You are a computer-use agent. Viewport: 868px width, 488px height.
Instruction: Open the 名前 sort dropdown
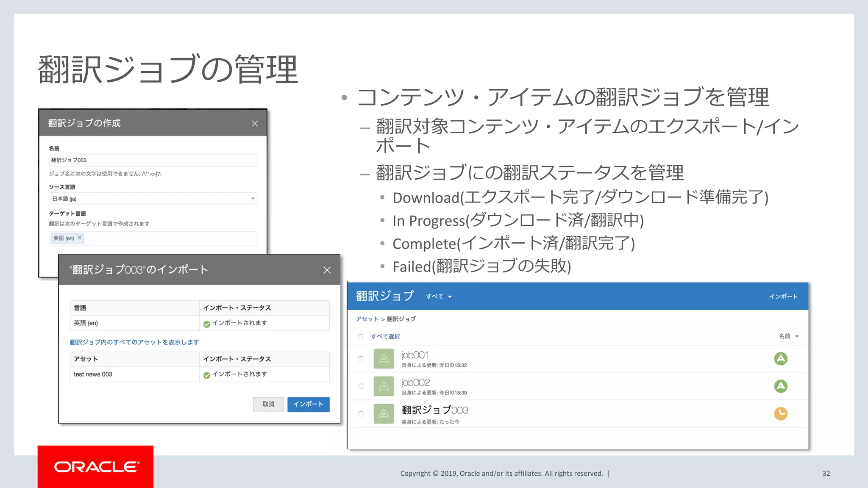tap(789, 336)
